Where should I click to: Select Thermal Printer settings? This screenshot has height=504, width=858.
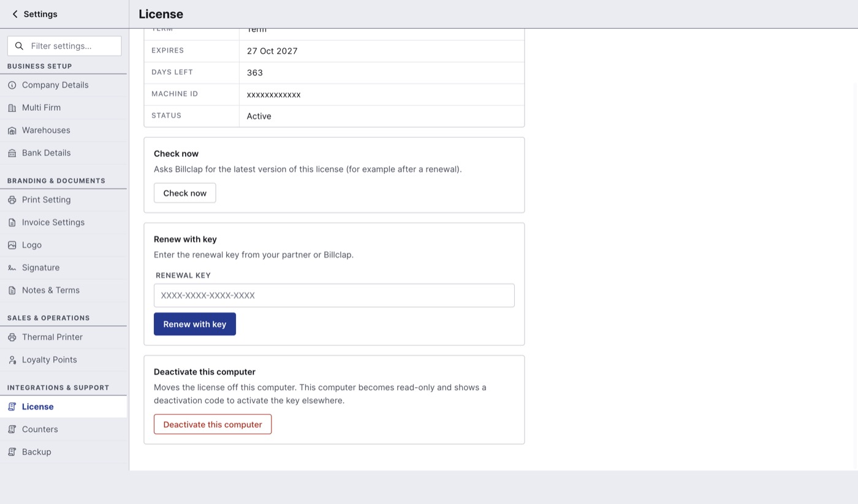(64, 337)
